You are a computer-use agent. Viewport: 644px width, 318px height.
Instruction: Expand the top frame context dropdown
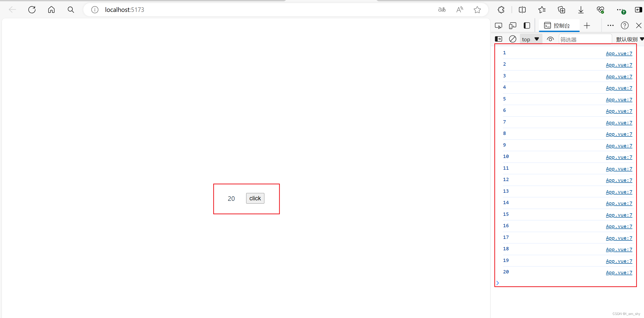pos(530,39)
